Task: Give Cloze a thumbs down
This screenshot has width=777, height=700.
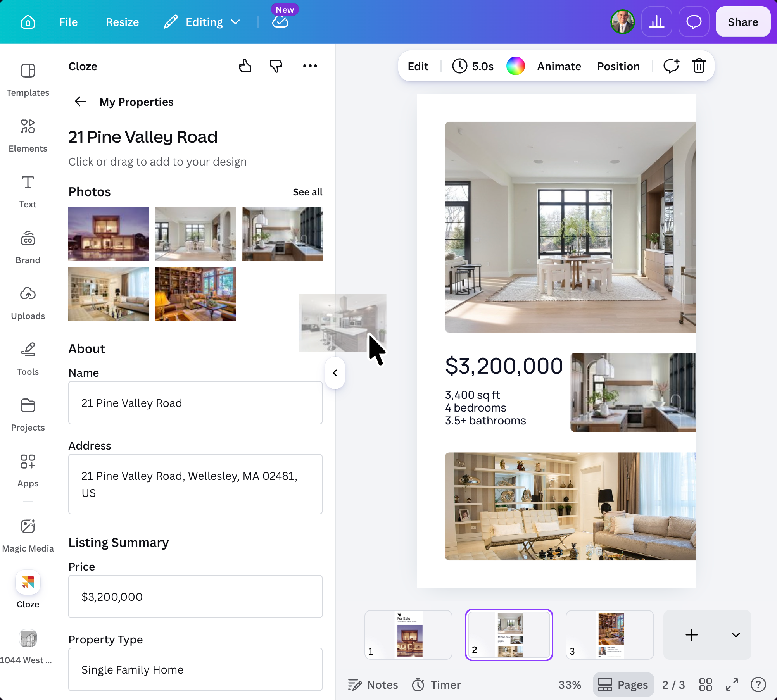Action: (x=276, y=66)
